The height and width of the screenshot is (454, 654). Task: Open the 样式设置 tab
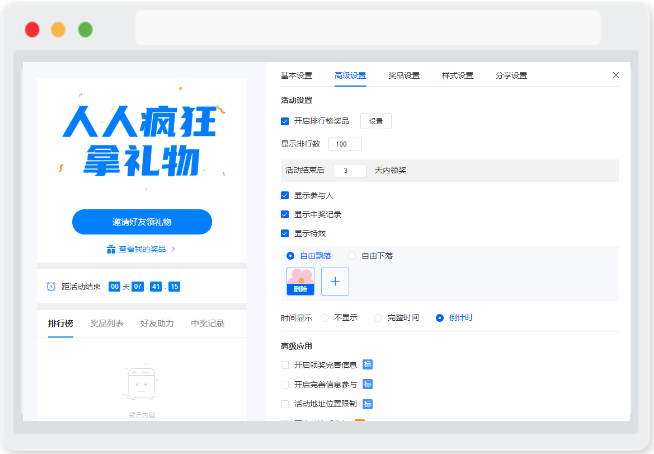coord(458,76)
